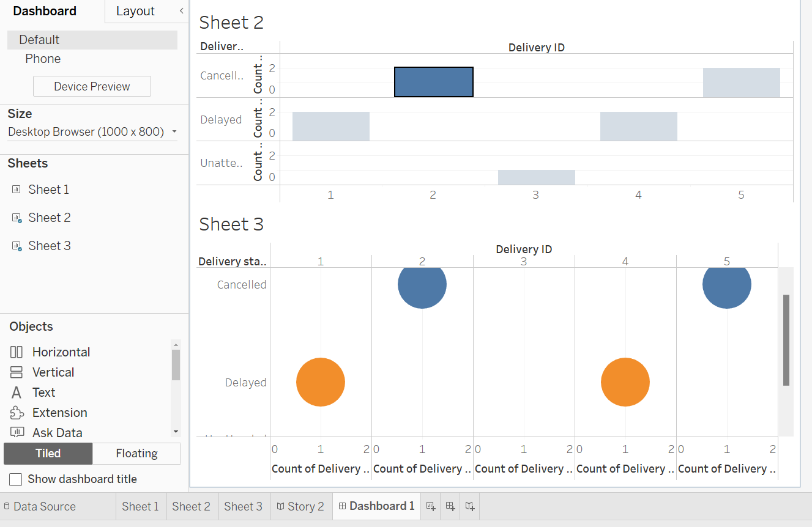The image size is (812, 527).
Task: Open the dashboard Size dropdown
Action: (92, 132)
